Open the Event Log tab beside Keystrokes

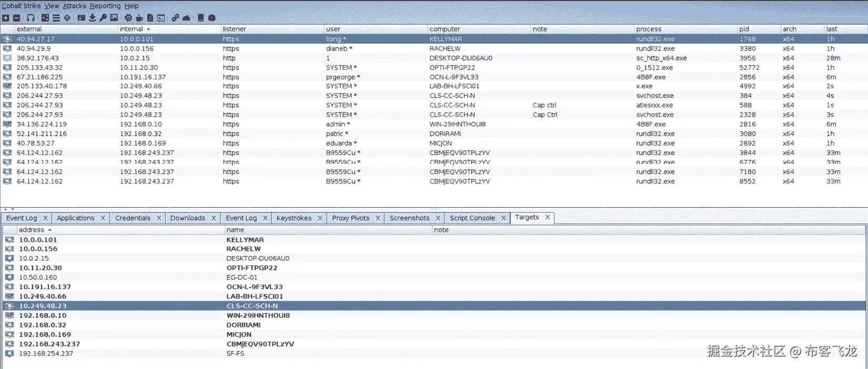click(241, 218)
